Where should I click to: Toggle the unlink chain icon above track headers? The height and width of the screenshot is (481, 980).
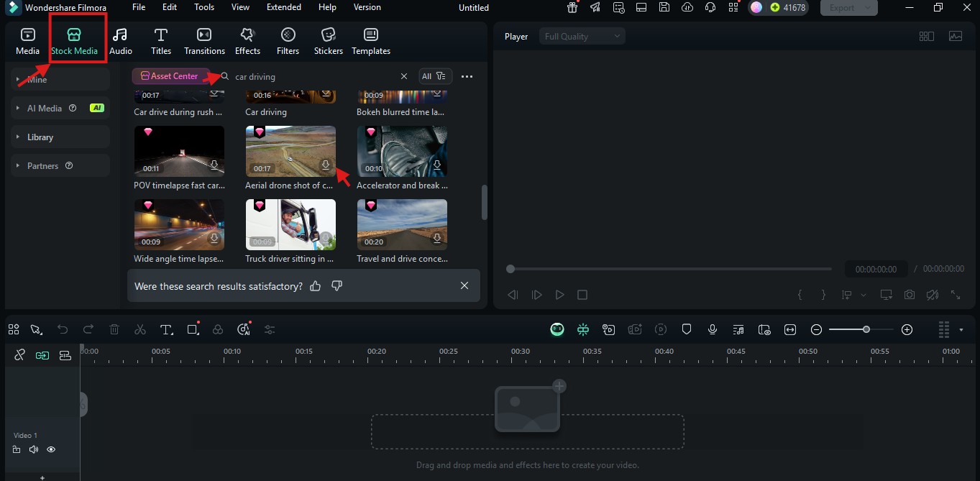[19, 355]
